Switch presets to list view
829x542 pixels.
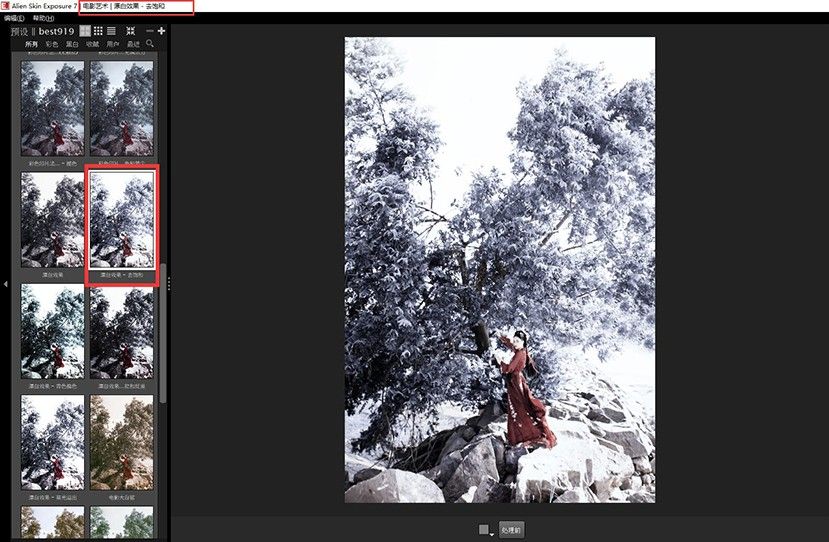click(112, 31)
